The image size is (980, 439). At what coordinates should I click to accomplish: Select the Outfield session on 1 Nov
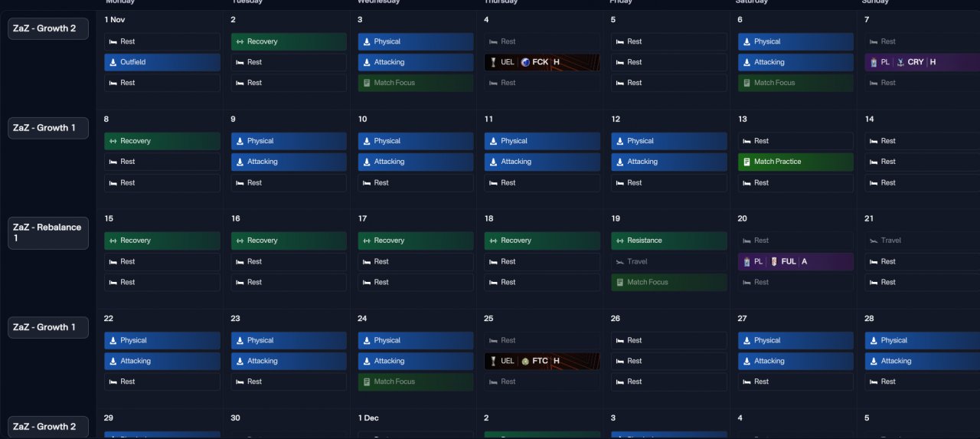coord(162,62)
